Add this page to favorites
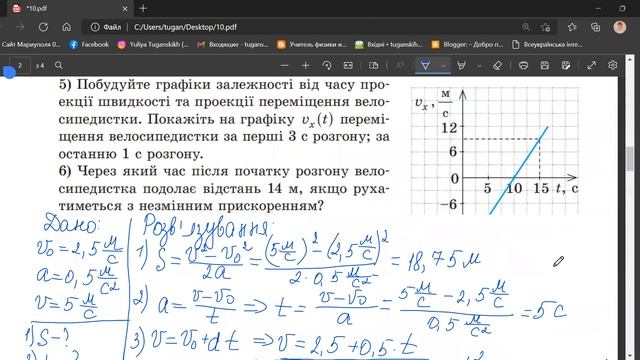Image resolution: width=640 pixels, height=360 pixels. click(x=545, y=27)
